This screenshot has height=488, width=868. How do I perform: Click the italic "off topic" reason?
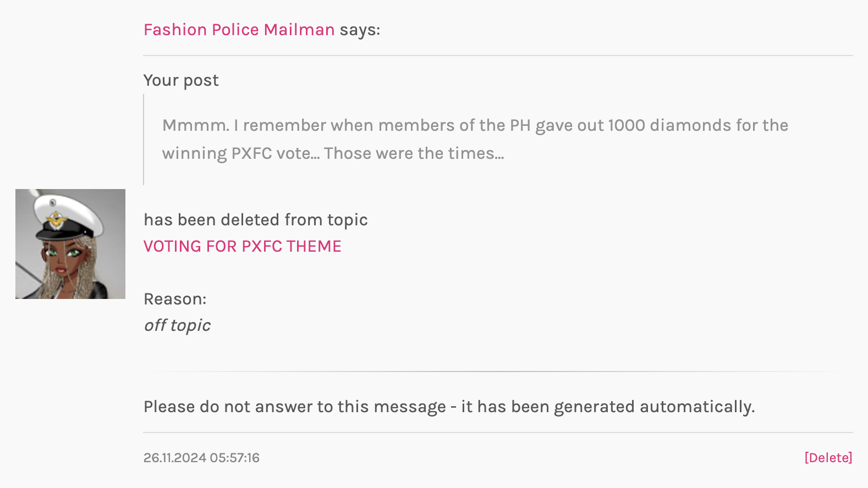[x=177, y=325]
